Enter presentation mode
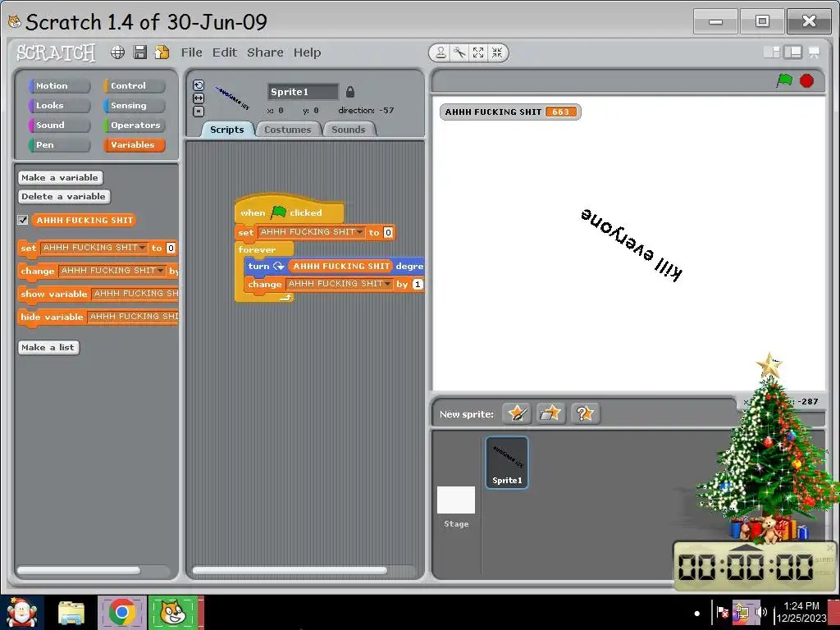Image resolution: width=840 pixels, height=630 pixels. coord(815,52)
